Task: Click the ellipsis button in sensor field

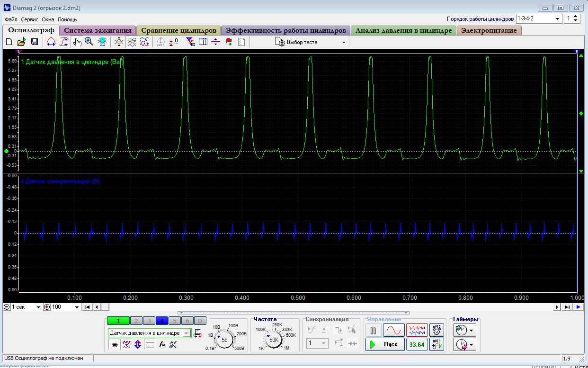Action: point(187,333)
